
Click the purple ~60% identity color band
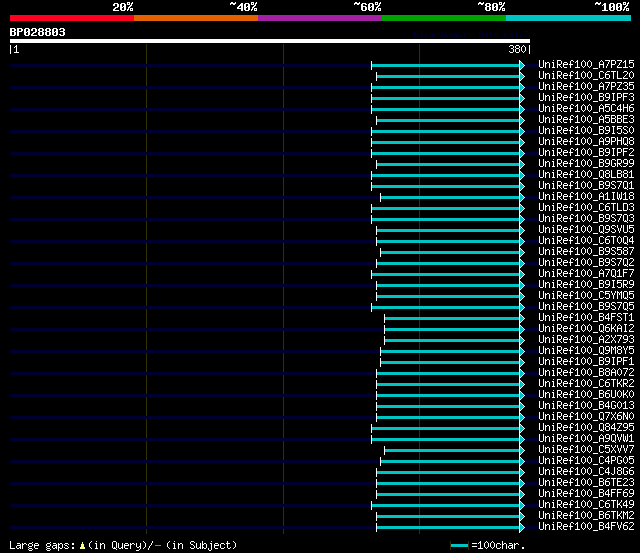(320, 18)
